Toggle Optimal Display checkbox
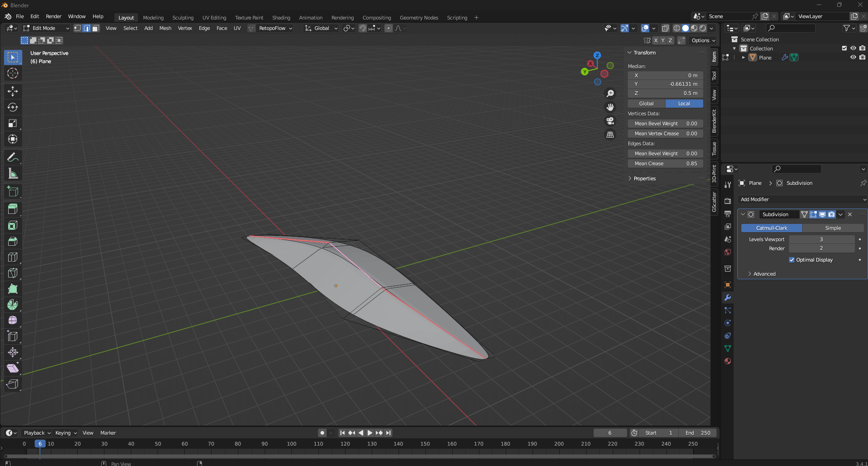868x466 pixels. pos(792,260)
